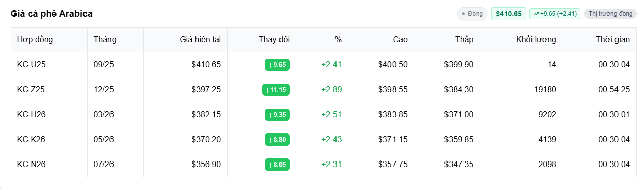Click the Giá cà phê Arabica title
The width and height of the screenshot is (644, 189).
[x=51, y=14]
